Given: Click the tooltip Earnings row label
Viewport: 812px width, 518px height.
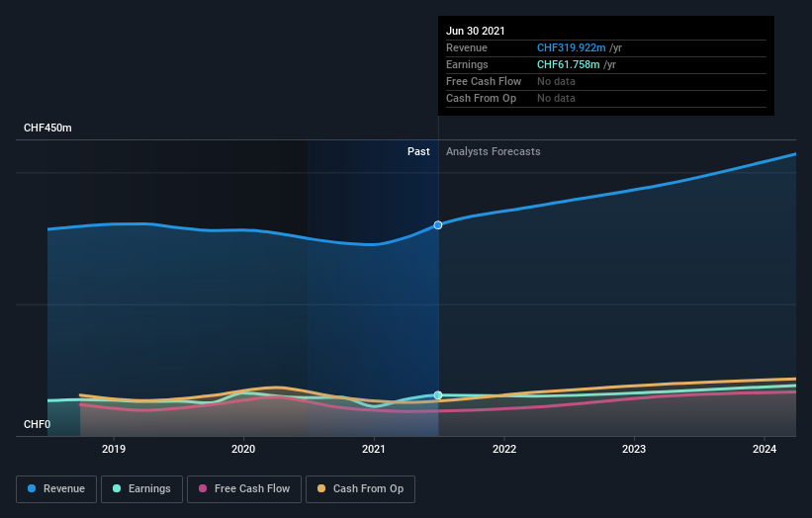Looking at the screenshot, I should point(467,64).
